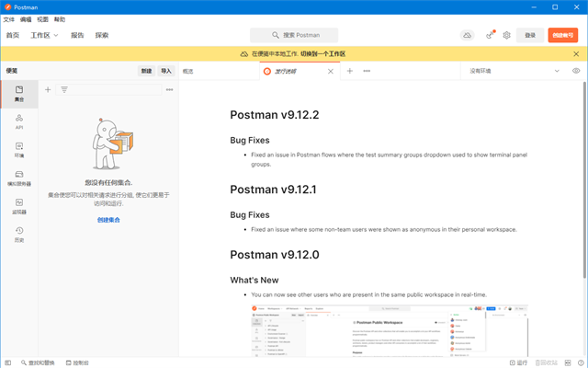
Task: Close the 发行说明 release notes tab
Action: point(331,72)
